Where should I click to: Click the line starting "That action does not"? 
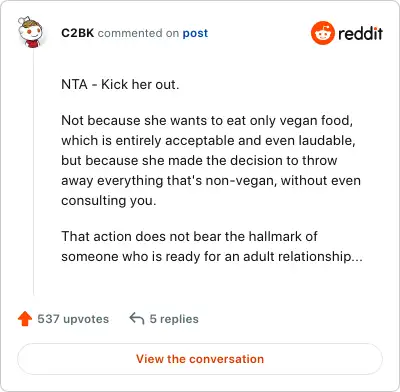(x=189, y=236)
